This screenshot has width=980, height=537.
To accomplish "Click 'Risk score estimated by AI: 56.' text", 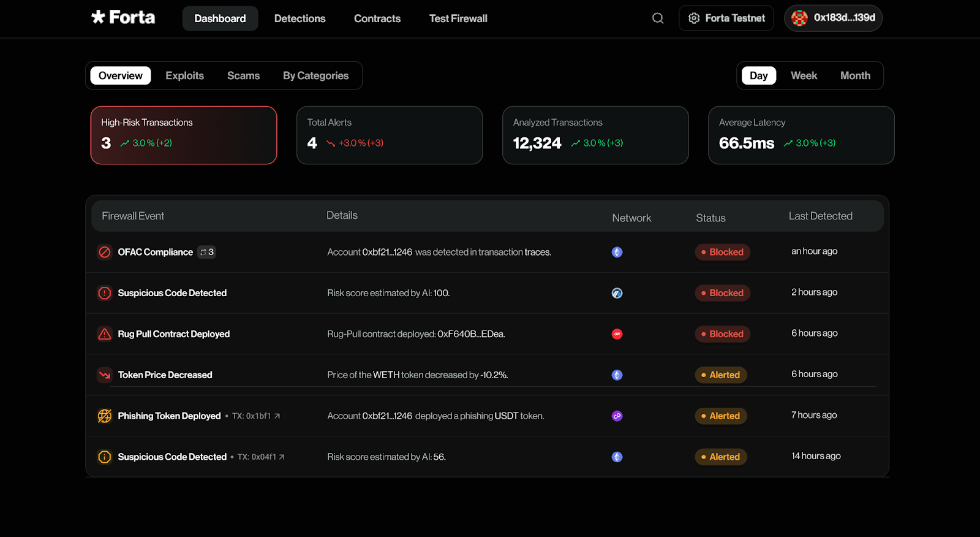I will pyautogui.click(x=386, y=457).
